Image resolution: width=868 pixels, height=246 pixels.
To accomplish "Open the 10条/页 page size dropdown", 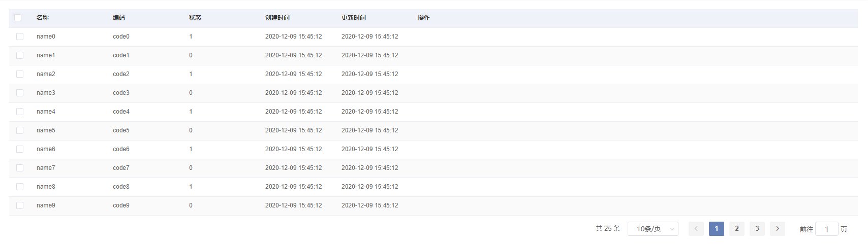I will 653,229.
